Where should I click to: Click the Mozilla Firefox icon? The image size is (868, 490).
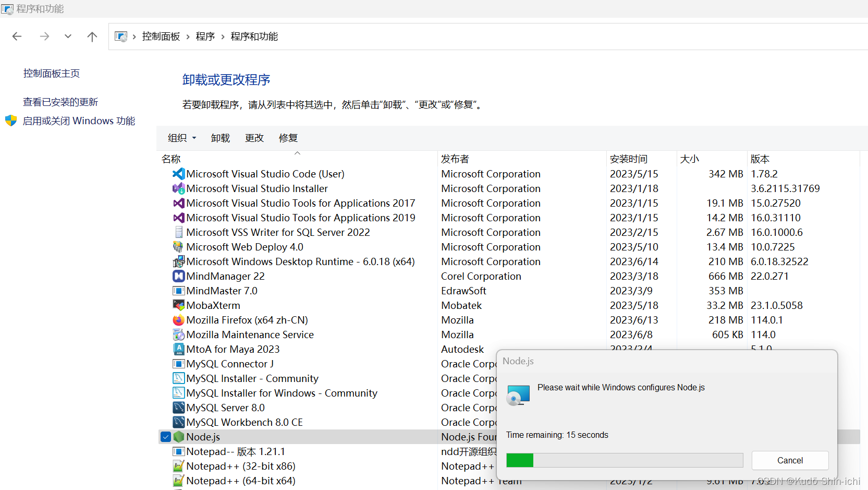pos(179,320)
